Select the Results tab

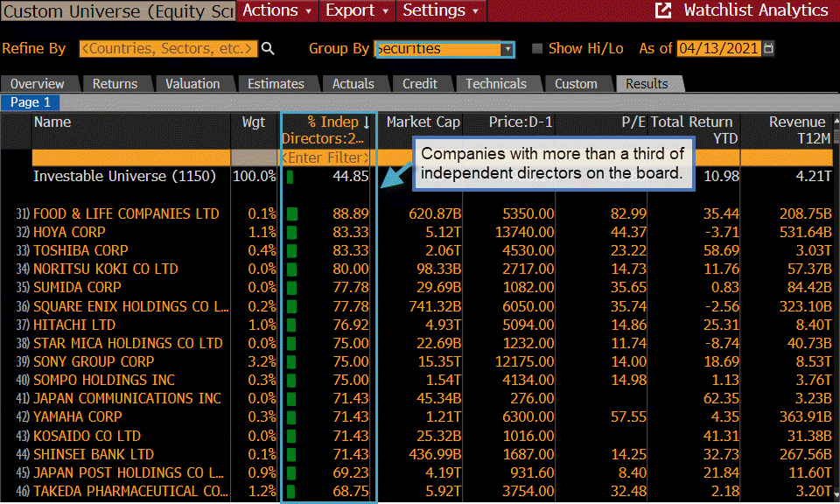coord(647,83)
